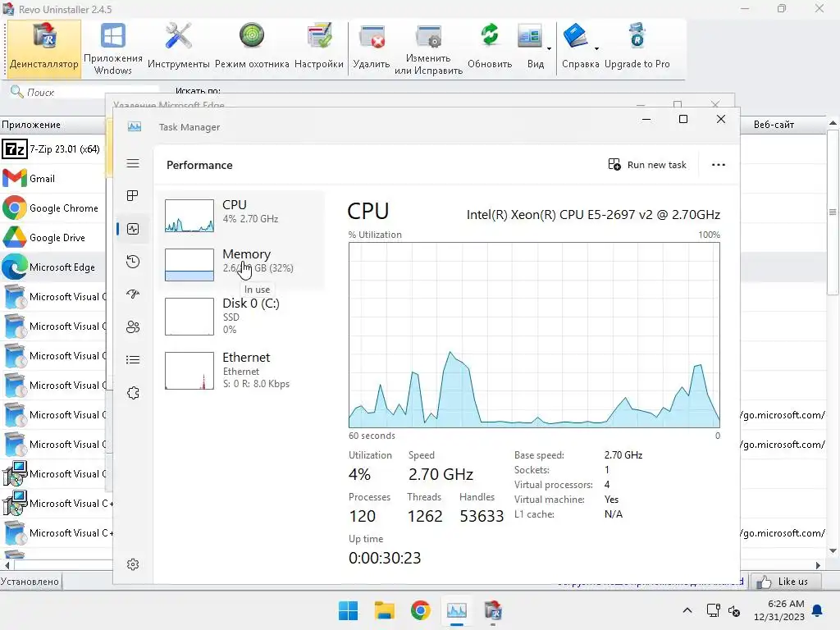
Task: Click Like us button in Revo
Action: [785, 582]
